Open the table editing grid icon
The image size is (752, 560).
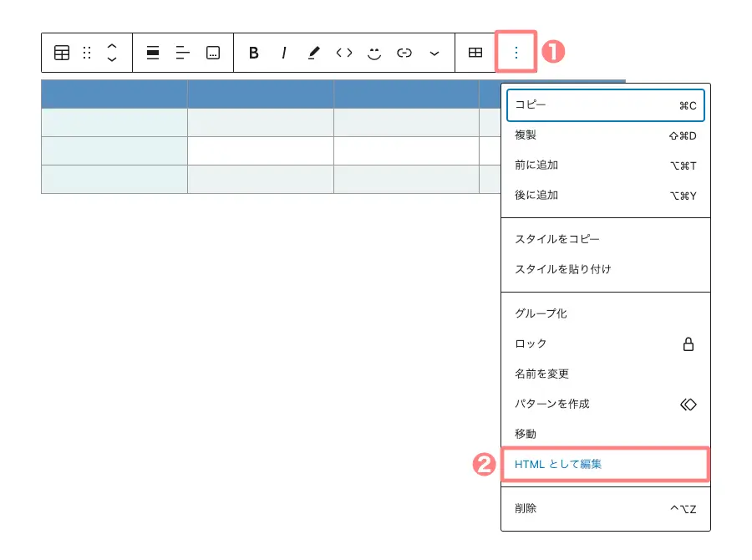(475, 53)
